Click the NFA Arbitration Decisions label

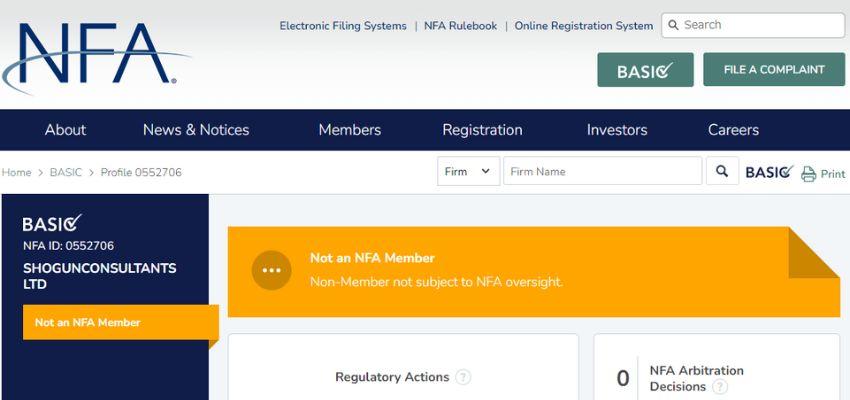pos(697,378)
